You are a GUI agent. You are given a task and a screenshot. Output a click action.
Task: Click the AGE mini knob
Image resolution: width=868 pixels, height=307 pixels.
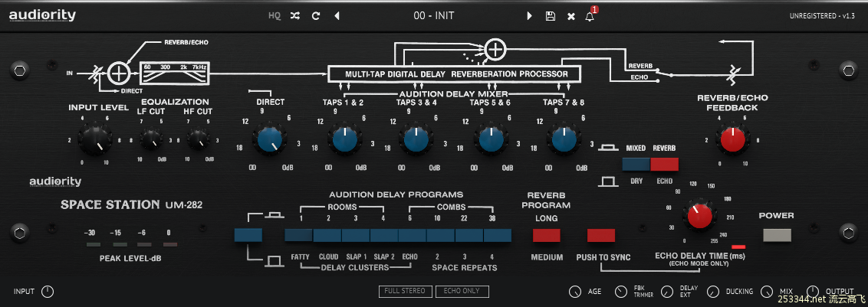[x=575, y=292]
